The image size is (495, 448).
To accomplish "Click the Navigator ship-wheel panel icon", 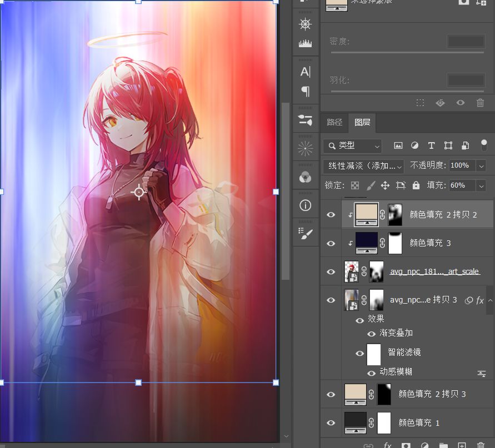I will (x=305, y=24).
